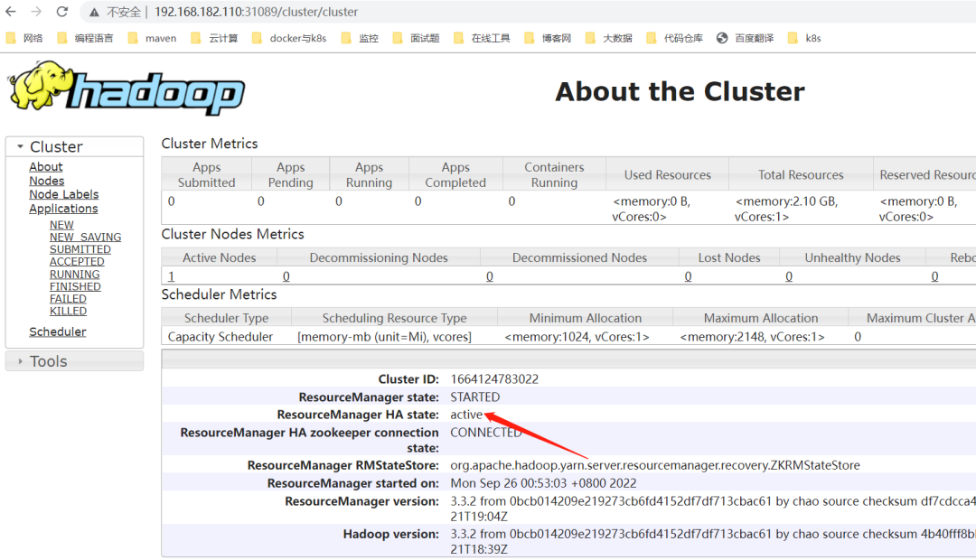This screenshot has width=976, height=560.
Task: Reload the page with the refresh icon
Action: (x=61, y=12)
